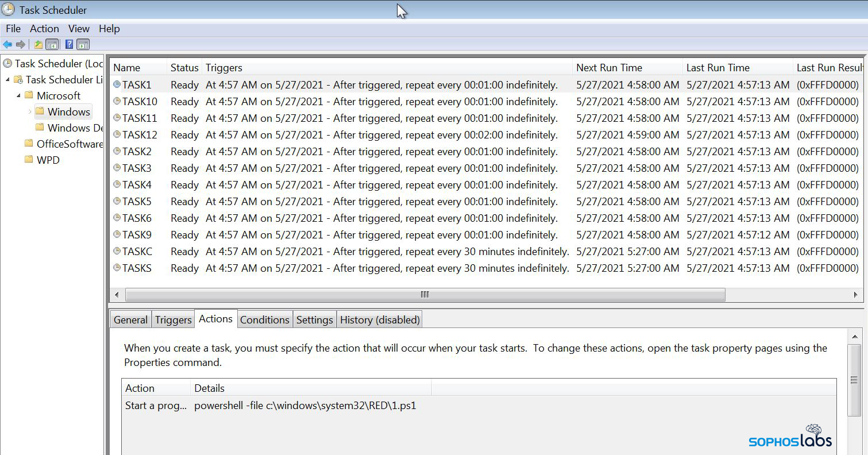Click the clock icon beside TASK6
This screenshot has width=868, height=455.
click(x=117, y=218)
